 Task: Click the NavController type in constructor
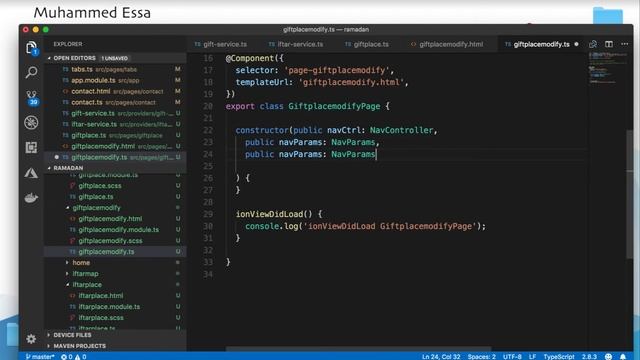[401, 130]
